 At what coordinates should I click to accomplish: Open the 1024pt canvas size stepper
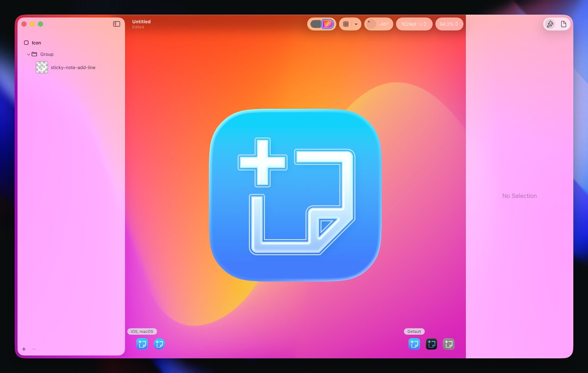tap(414, 23)
